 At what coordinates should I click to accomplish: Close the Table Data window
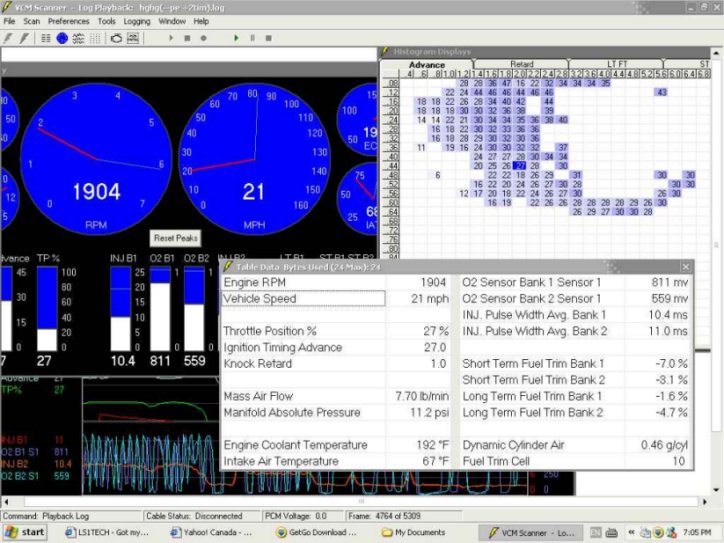pos(686,267)
